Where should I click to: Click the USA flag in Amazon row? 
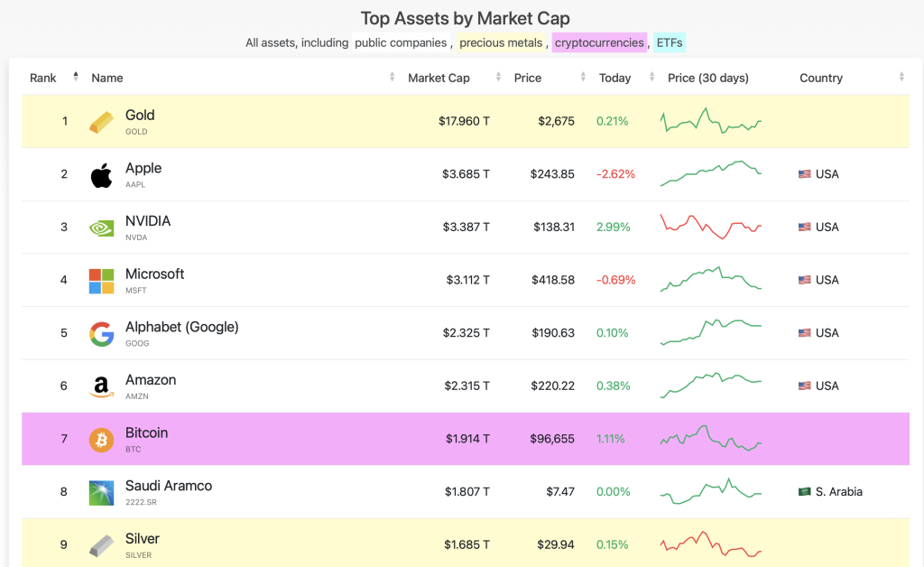click(x=804, y=386)
